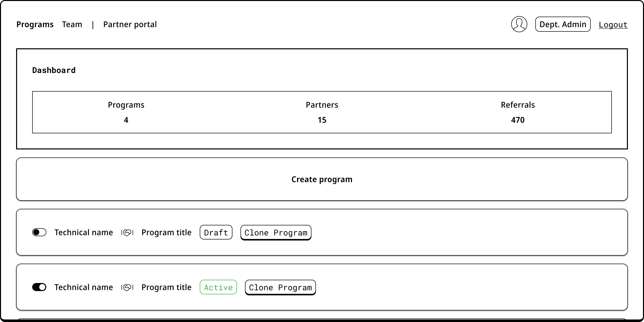
Task: Click the Draft status badge
Action: [x=216, y=232]
